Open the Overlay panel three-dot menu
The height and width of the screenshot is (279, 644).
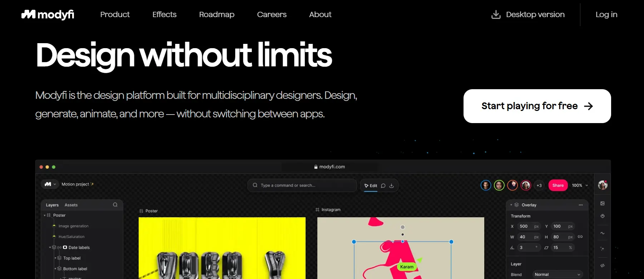pos(581,205)
